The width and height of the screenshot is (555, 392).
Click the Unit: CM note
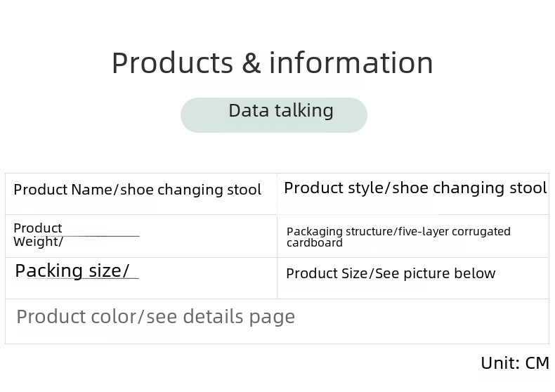coord(514,363)
